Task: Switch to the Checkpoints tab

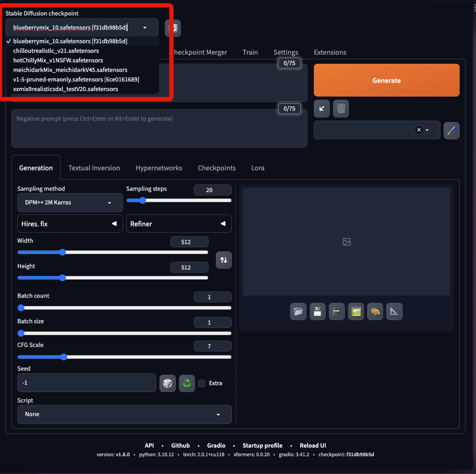Action: (x=216, y=168)
